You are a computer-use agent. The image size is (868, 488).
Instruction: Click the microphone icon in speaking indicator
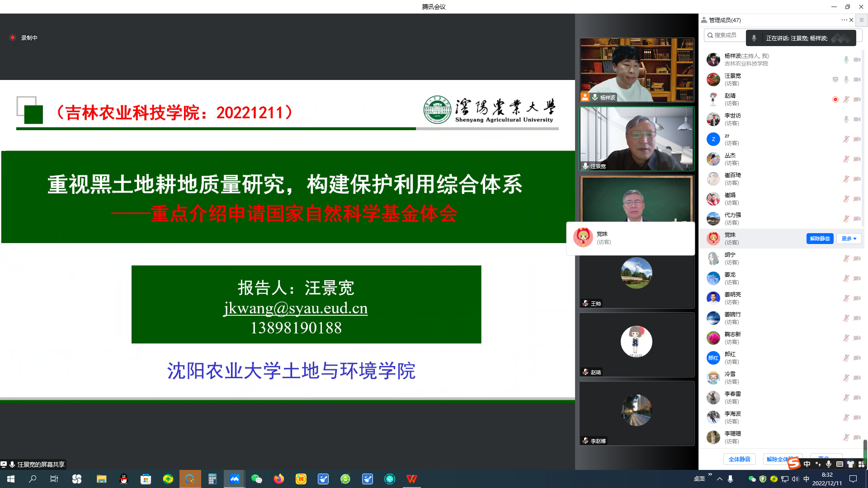754,38
